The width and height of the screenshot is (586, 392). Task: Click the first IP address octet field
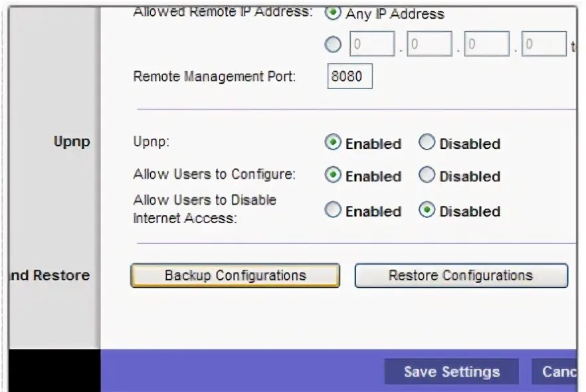pos(372,44)
